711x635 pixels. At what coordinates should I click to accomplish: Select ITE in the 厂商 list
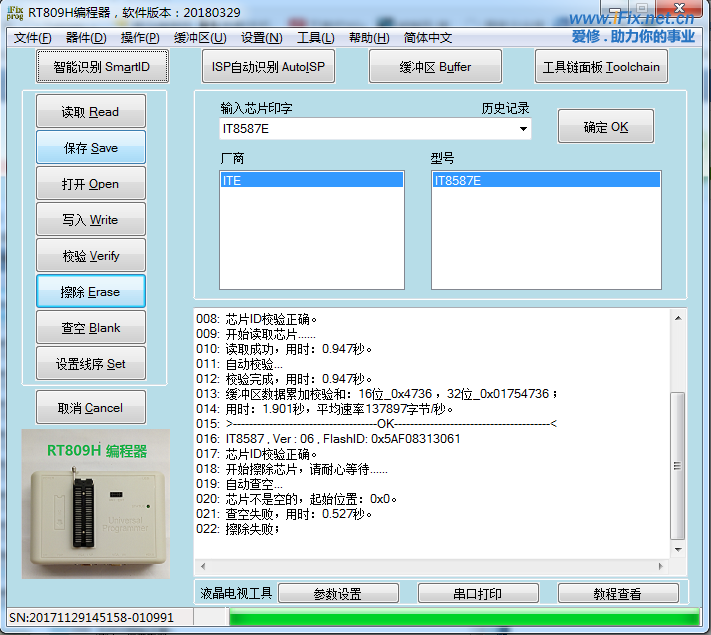coord(312,180)
